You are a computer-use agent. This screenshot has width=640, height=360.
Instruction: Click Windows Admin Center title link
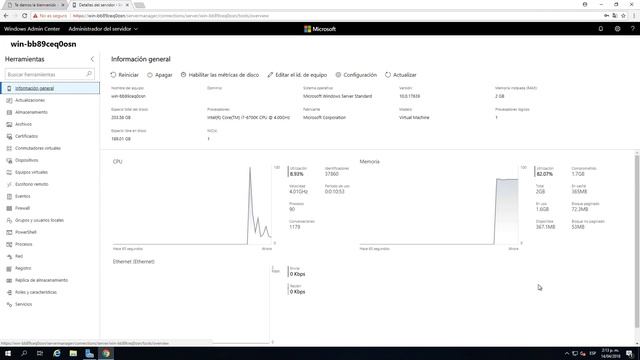[x=32, y=29]
